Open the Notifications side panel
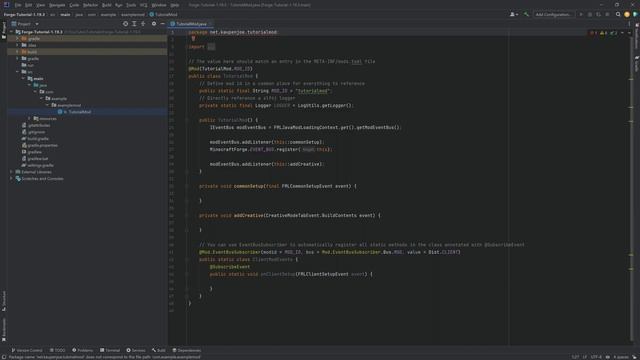The height and width of the screenshot is (360, 640). point(636,35)
